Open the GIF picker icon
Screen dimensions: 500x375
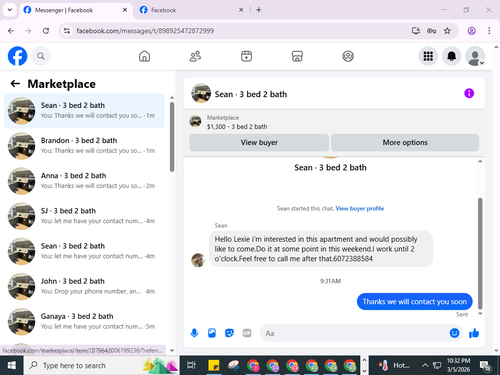pos(247,333)
